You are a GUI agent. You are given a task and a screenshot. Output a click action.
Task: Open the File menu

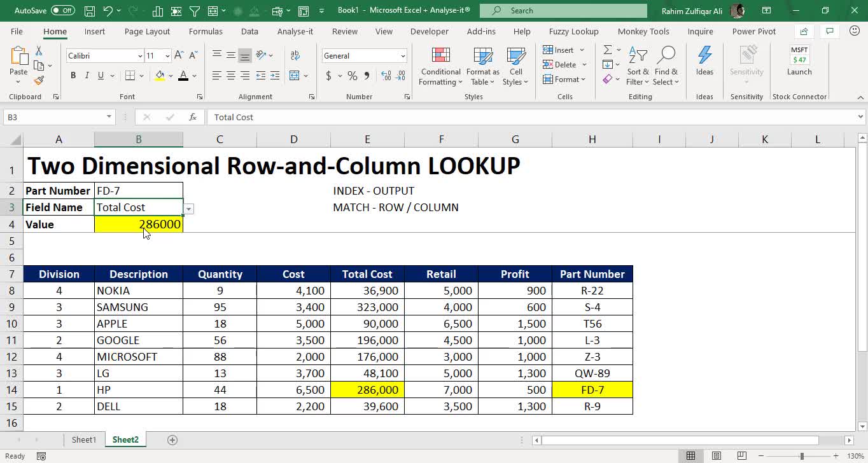point(17,31)
